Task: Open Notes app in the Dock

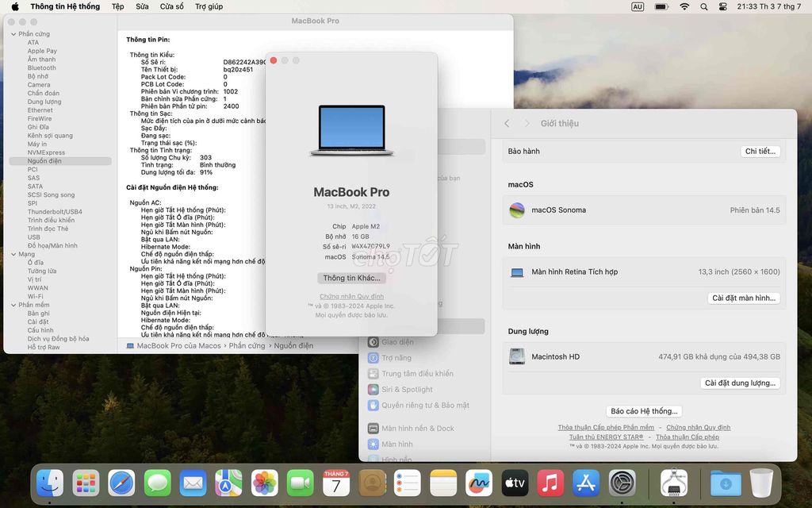Action: [443, 483]
